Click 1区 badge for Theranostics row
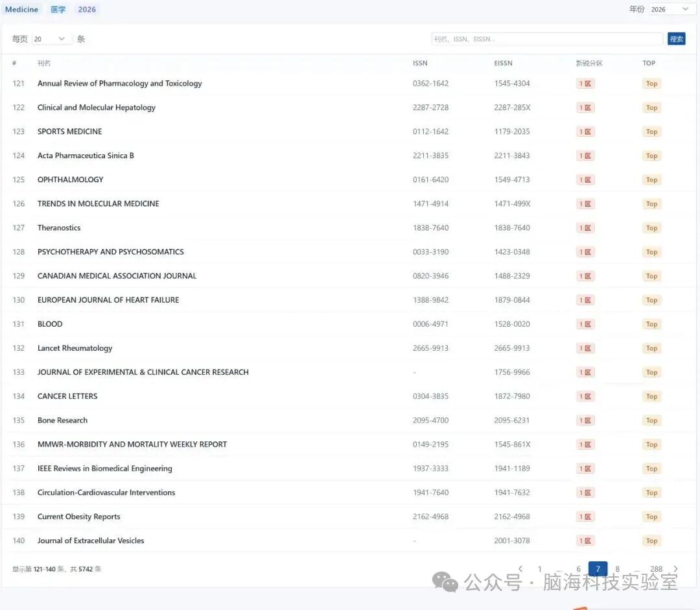Image resolution: width=700 pixels, height=610 pixels. coord(585,228)
